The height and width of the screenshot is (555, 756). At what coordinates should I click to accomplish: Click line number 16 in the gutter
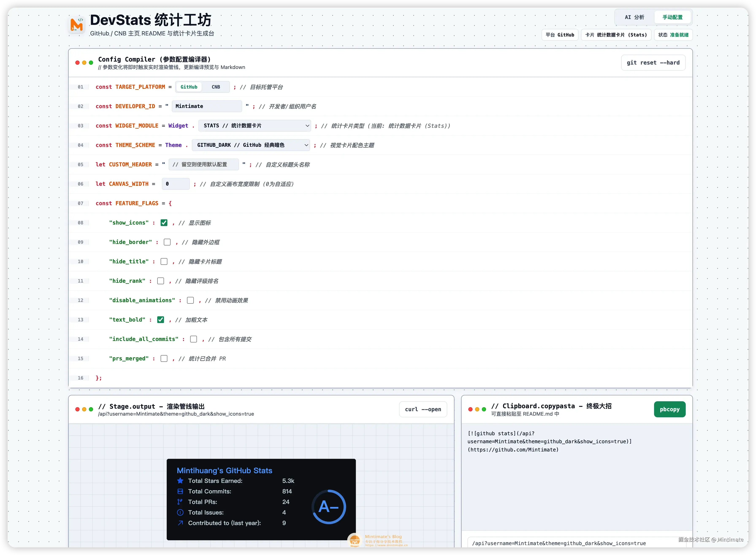point(80,378)
